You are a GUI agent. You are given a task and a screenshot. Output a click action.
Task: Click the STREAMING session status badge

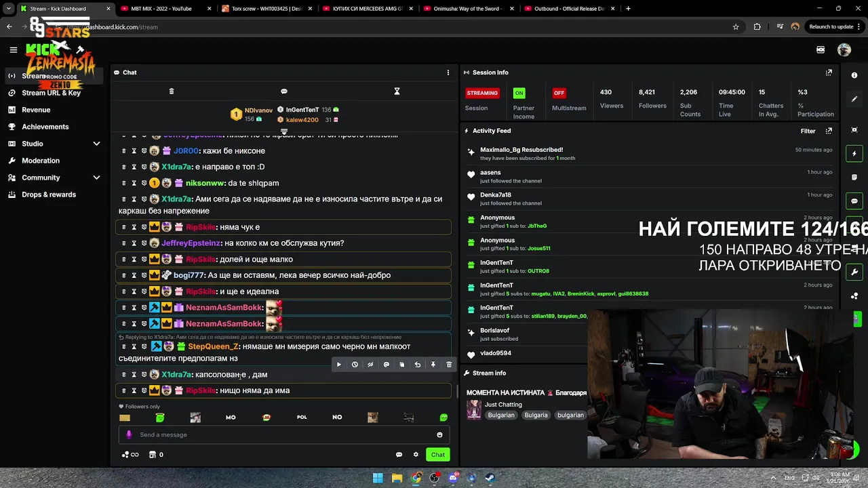click(x=482, y=93)
